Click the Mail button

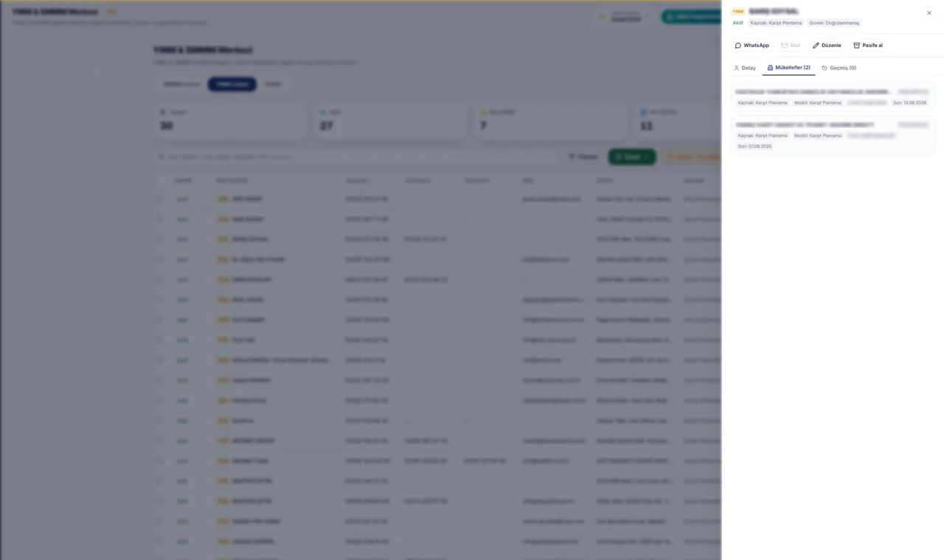791,46
